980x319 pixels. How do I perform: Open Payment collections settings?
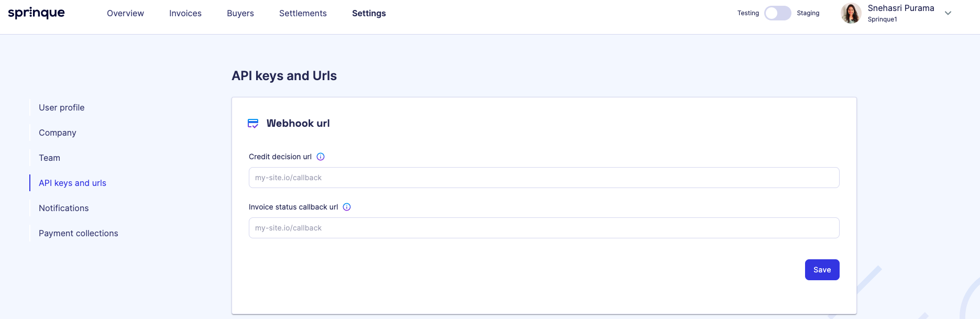[79, 233]
